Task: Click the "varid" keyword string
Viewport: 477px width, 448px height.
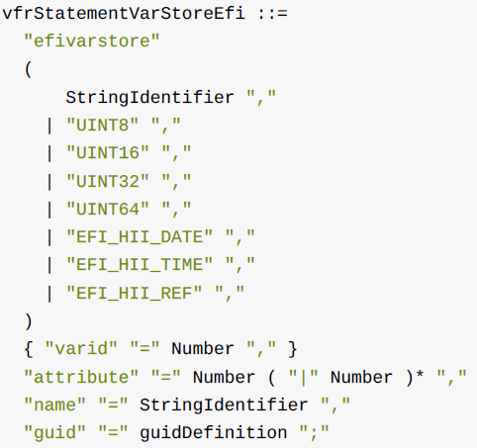Action: (x=81, y=349)
